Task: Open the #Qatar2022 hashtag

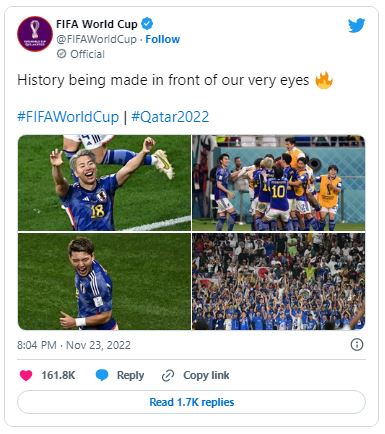Action: 170,117
